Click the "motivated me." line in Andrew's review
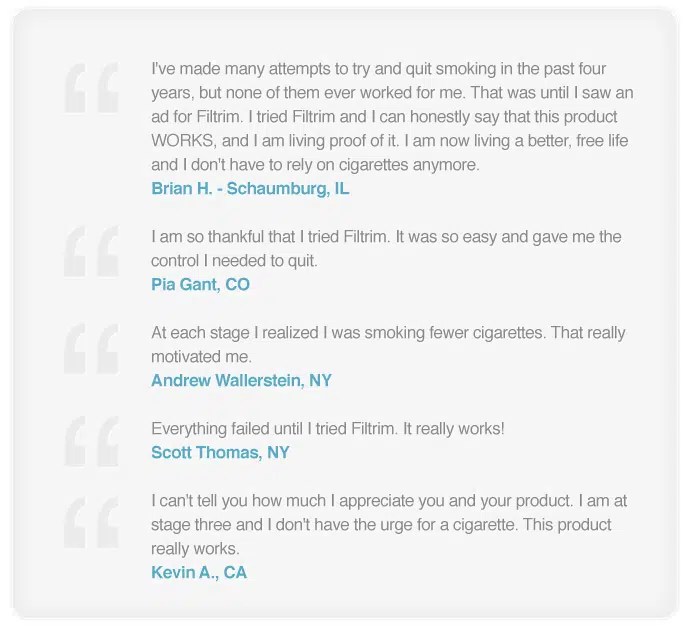689x629 pixels. click(x=202, y=356)
